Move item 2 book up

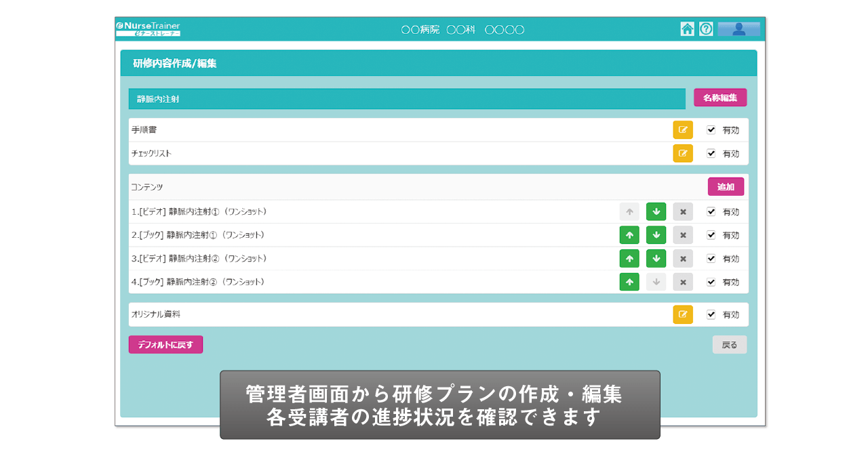[629, 235]
